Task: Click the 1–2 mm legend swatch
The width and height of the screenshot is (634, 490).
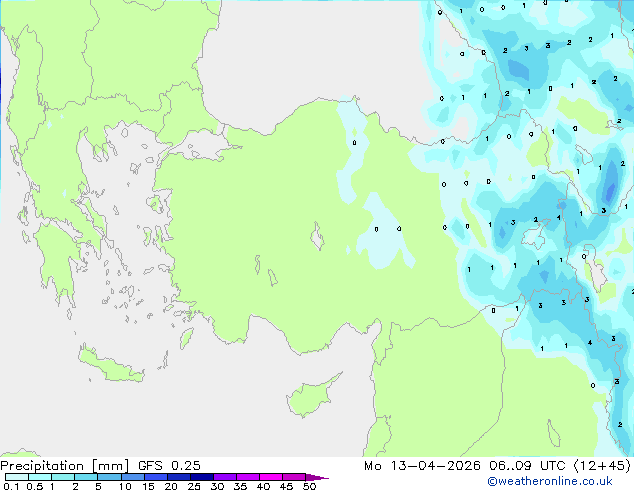Action: (x=63, y=477)
